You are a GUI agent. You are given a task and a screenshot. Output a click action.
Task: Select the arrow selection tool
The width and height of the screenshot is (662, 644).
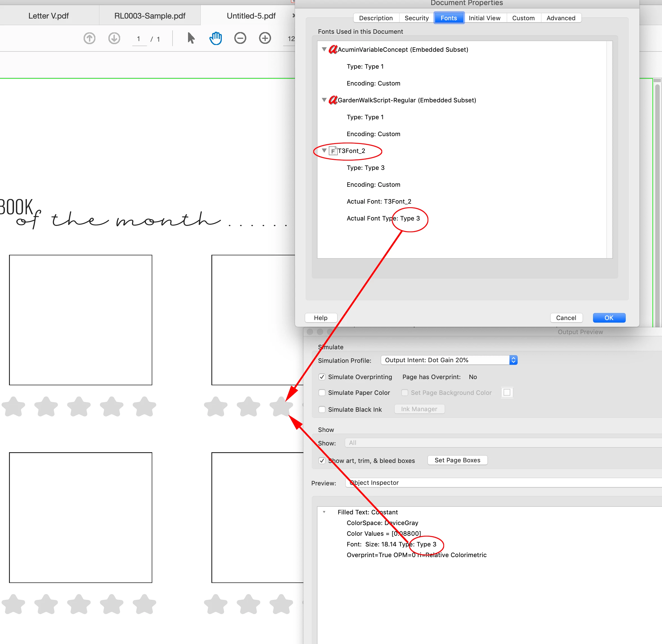point(191,38)
